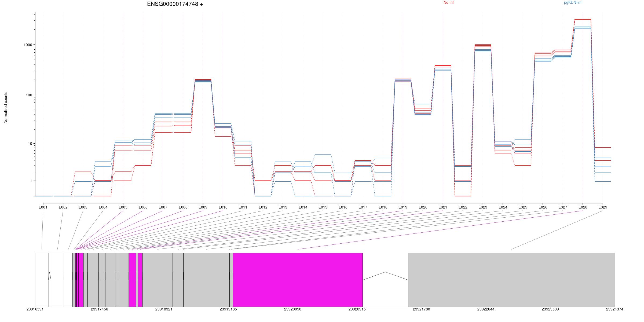This screenshot has width=644, height=322.
Task: Click exon label E012
Action: tap(263, 207)
